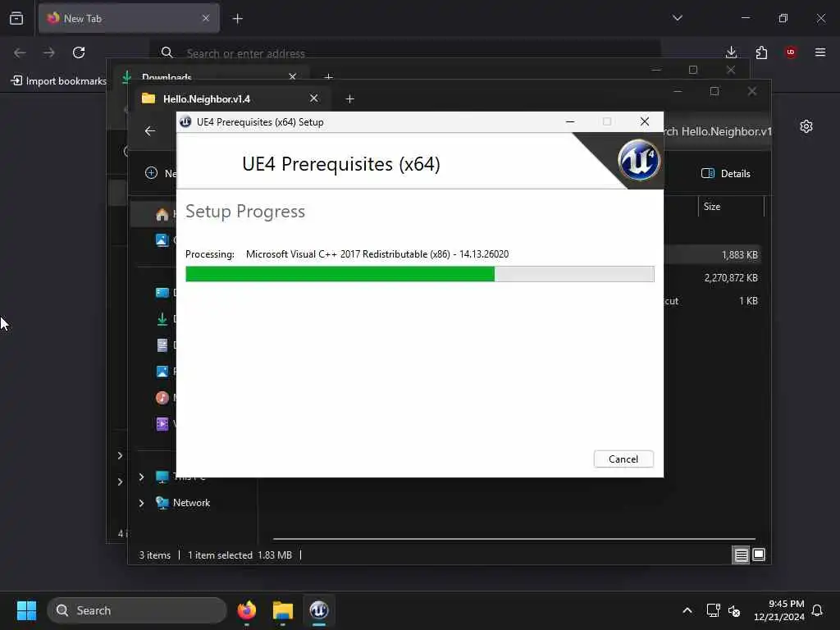This screenshot has width=840, height=630.
Task: Go forward in Firefox history
Action: (49, 52)
